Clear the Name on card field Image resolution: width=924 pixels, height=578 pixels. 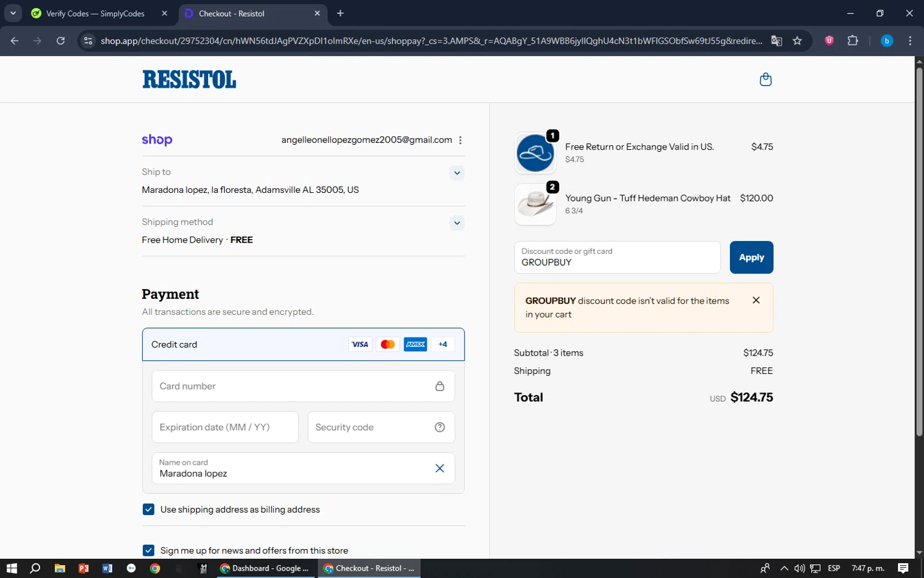[440, 468]
